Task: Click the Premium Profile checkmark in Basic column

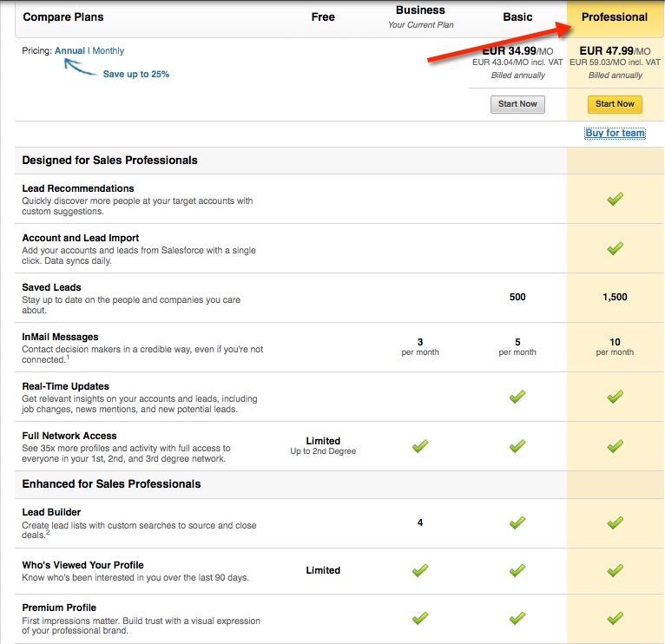Action: (x=517, y=618)
